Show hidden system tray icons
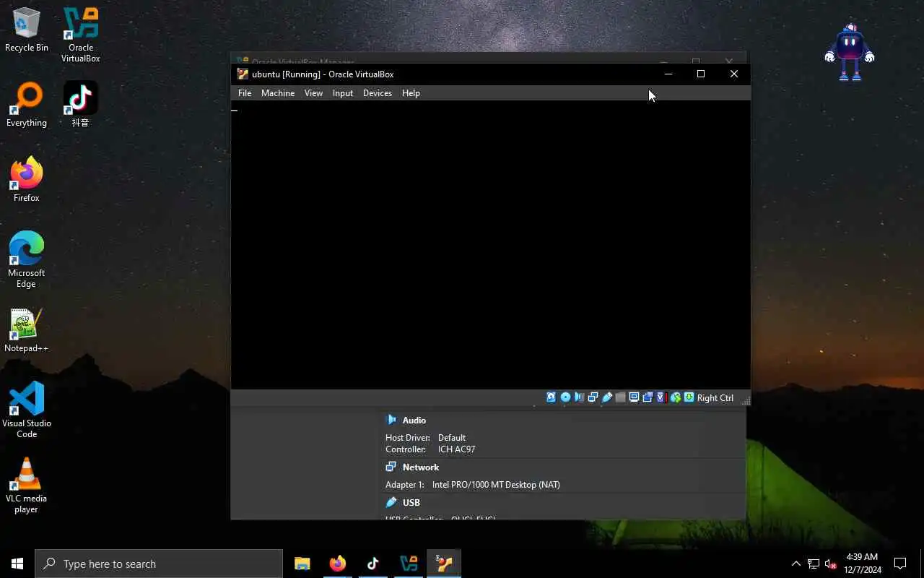 point(796,564)
